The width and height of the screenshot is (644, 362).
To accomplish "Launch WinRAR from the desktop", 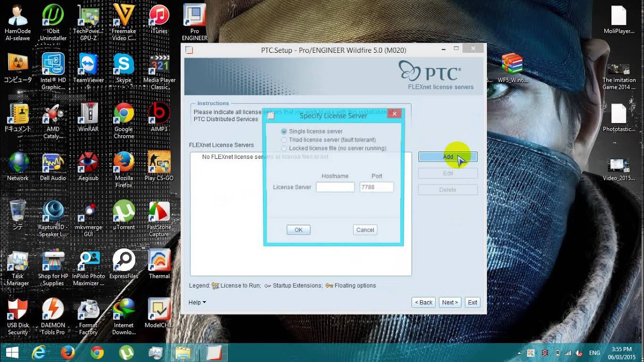I will click(88, 118).
